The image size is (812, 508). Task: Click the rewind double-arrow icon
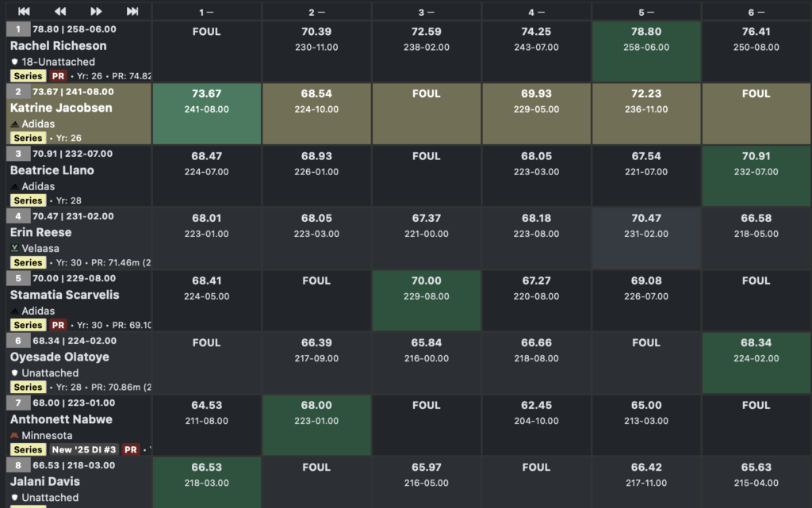coord(60,11)
